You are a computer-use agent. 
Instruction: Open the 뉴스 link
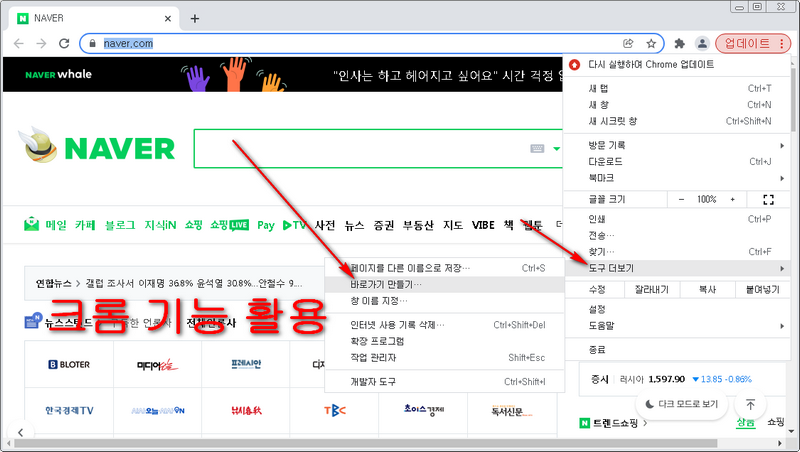(x=354, y=225)
